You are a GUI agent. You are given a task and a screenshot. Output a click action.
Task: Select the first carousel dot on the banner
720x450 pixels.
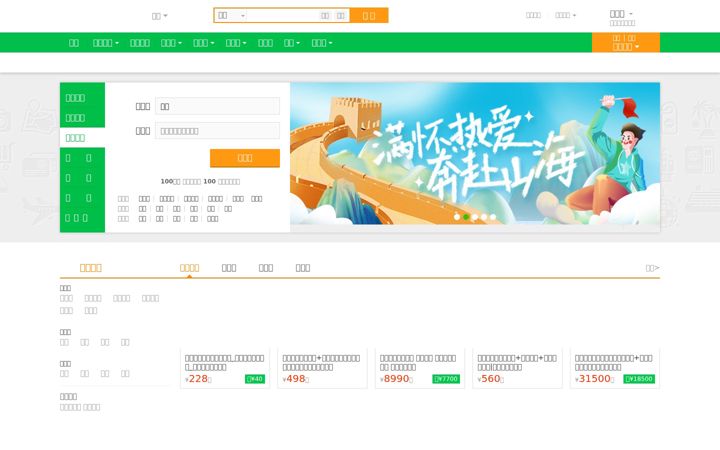tap(457, 217)
